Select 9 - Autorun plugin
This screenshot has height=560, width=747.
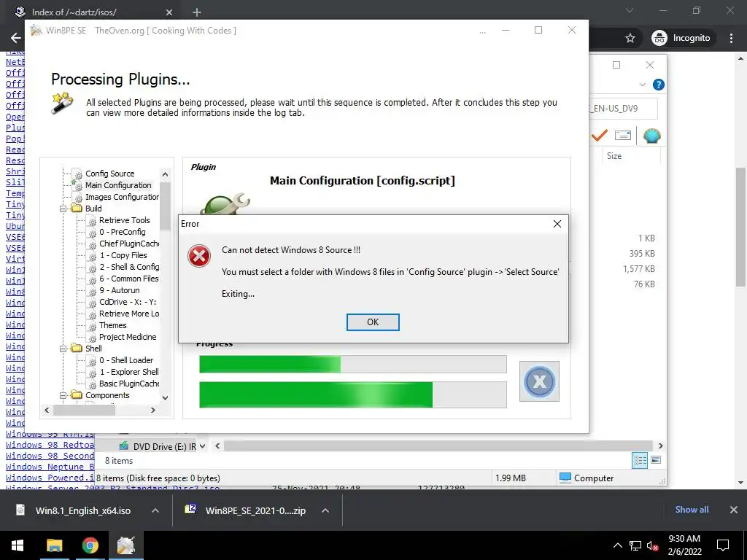(x=119, y=290)
